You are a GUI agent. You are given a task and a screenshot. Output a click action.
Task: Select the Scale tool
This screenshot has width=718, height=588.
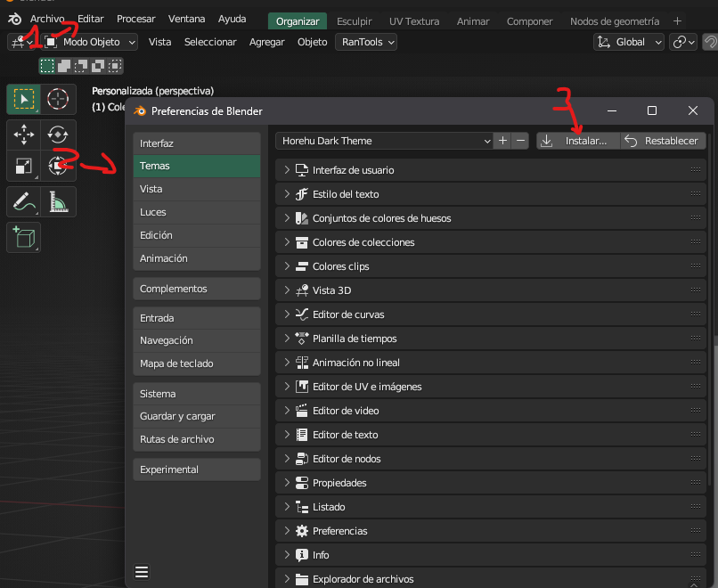point(23,166)
